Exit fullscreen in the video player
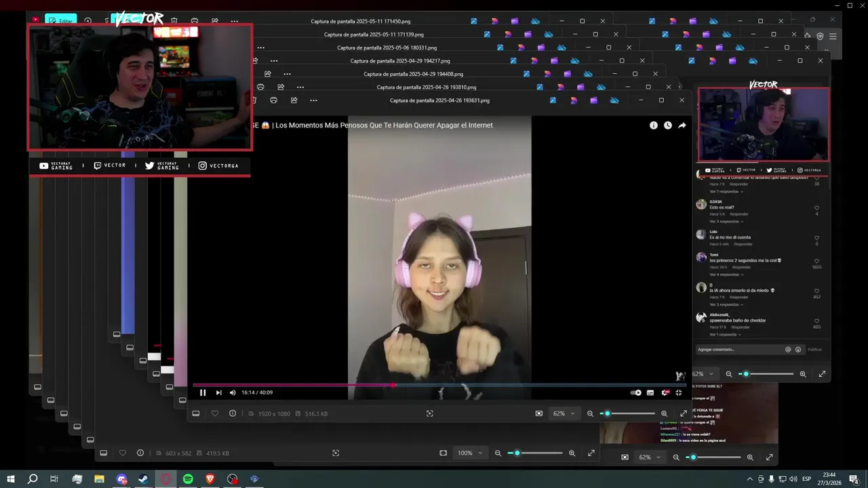 point(679,392)
